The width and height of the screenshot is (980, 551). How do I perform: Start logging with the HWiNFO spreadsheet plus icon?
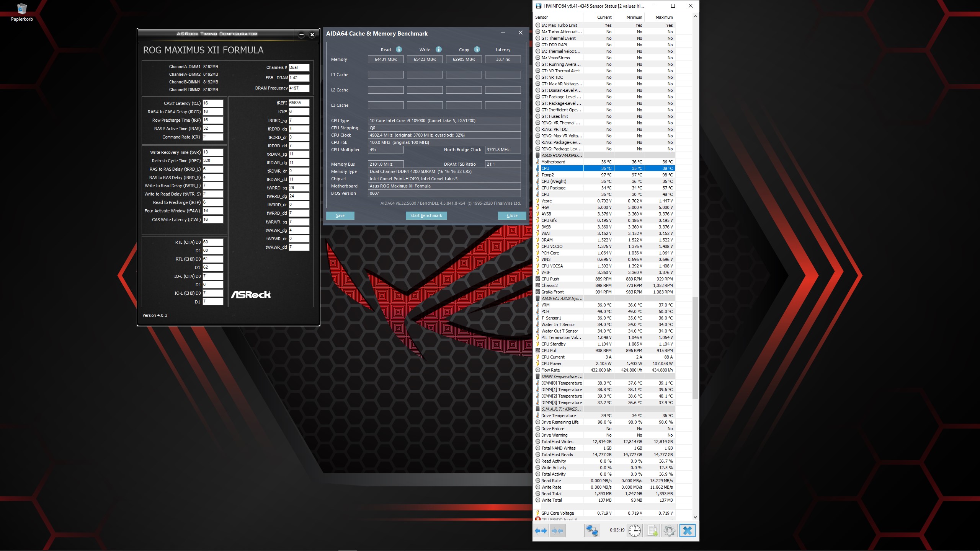(652, 531)
